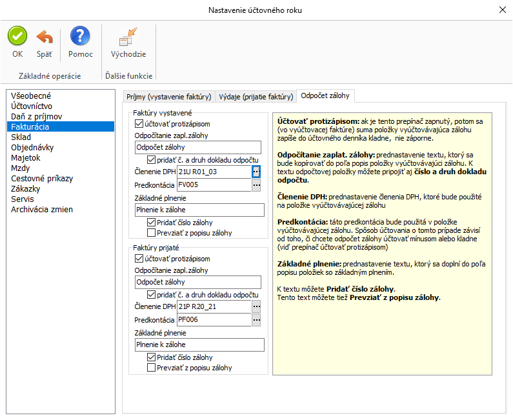Toggle pridať č. a druh dokladu in Faktúry vystavené
Viewport: 513px width, 420px height.
point(151,159)
